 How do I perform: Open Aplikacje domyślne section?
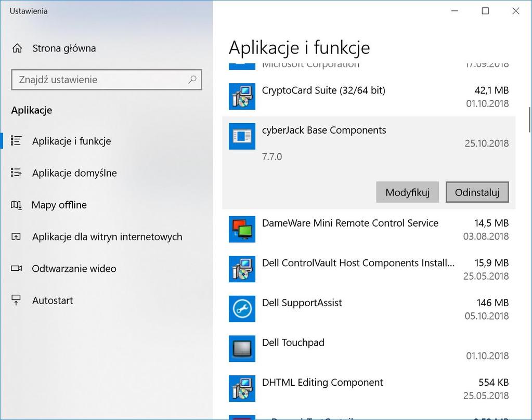click(74, 173)
